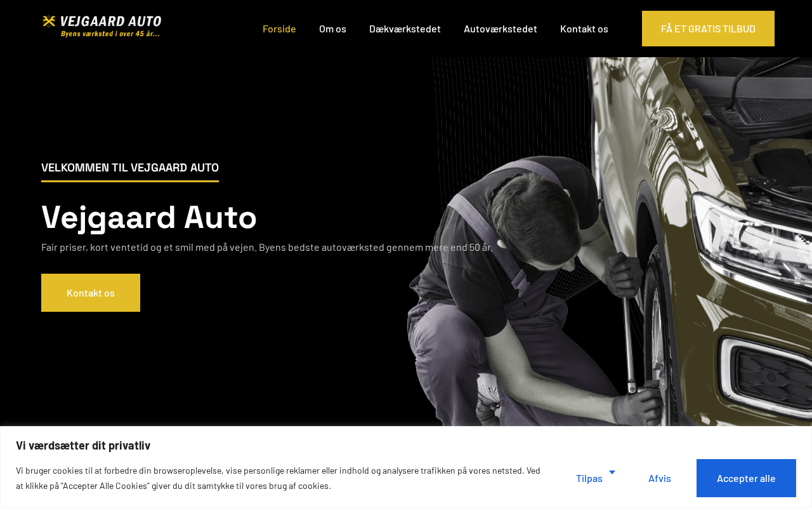Click the FÅ ET GRATIS TILBUD button
Image resolution: width=812 pixels, height=508 pixels.
click(708, 29)
